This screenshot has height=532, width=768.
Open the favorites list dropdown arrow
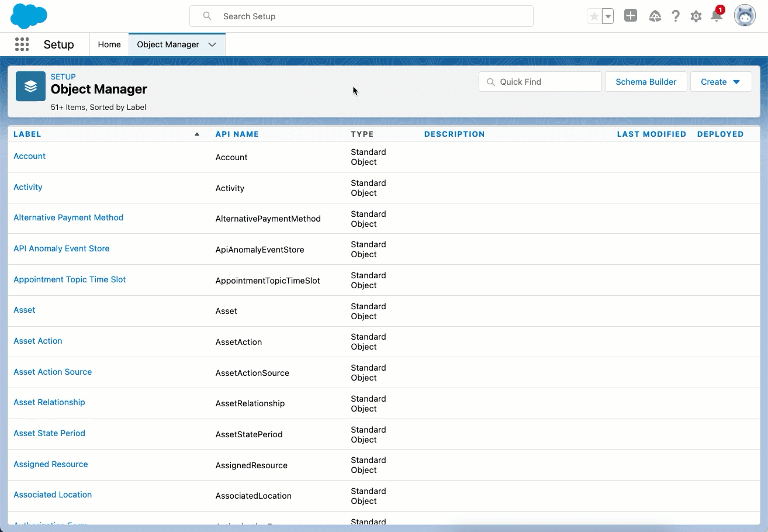pos(608,16)
